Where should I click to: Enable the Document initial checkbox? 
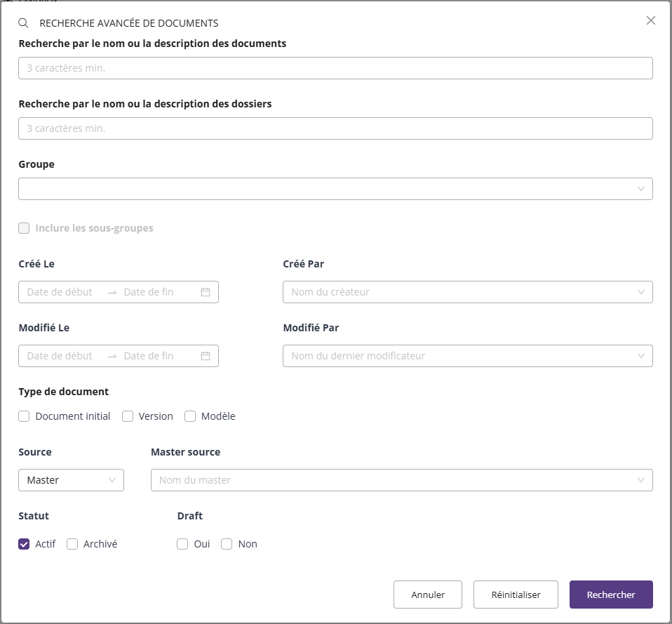click(24, 416)
